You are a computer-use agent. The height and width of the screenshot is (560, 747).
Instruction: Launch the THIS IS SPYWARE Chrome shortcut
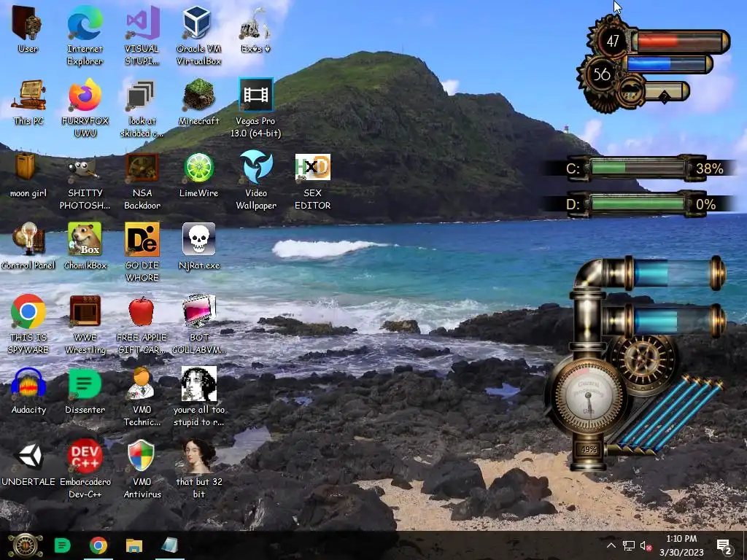[28, 324]
